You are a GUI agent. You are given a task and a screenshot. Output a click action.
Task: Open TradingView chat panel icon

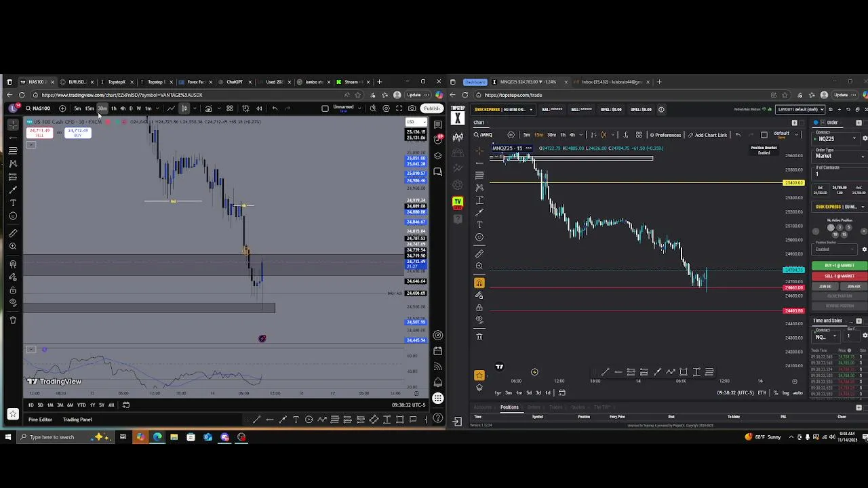tap(438, 172)
